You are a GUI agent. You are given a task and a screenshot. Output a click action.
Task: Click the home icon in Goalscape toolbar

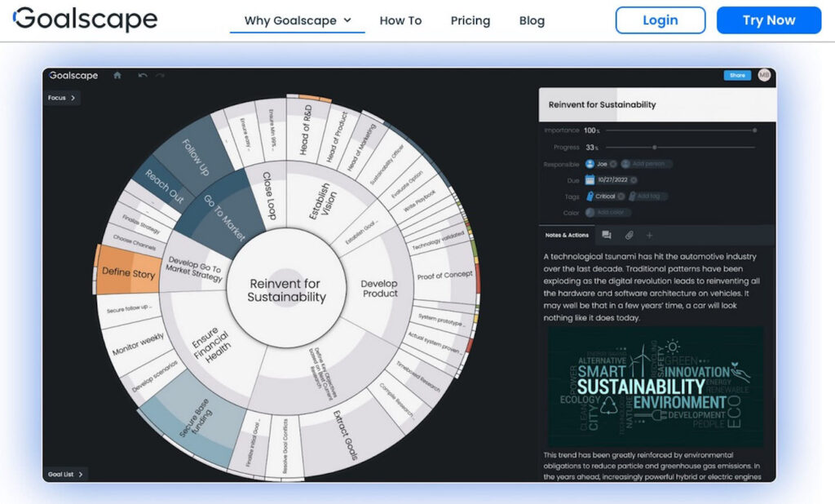[x=117, y=75]
